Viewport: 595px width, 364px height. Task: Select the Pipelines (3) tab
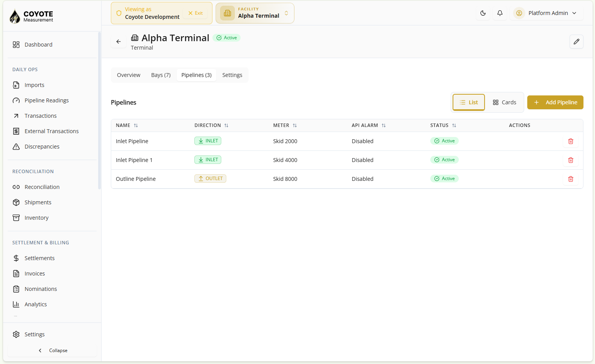pyautogui.click(x=196, y=75)
